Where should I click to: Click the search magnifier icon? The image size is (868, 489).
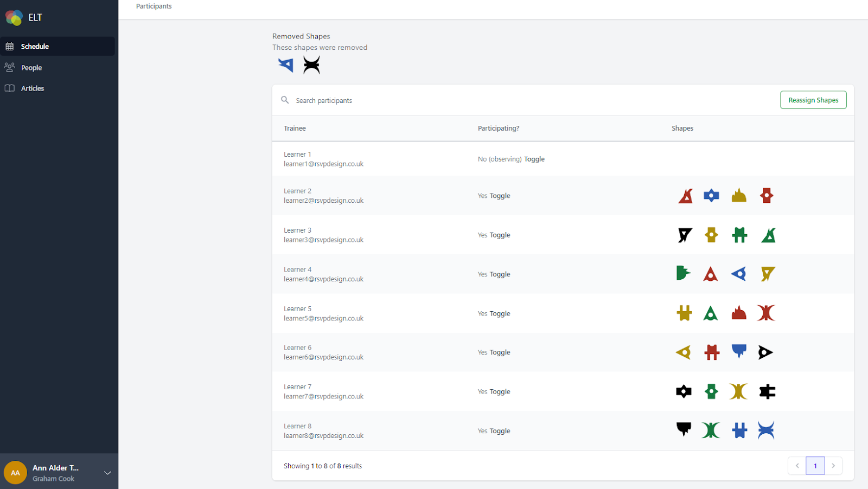(x=285, y=100)
